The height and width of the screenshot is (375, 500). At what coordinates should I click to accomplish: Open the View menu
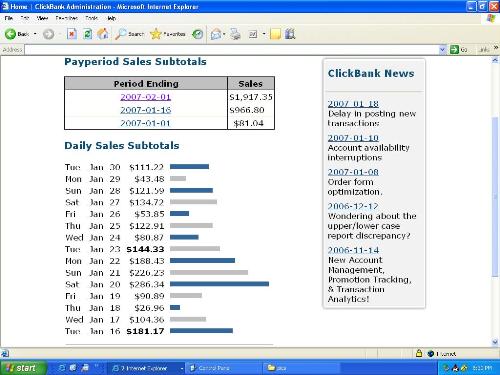click(42, 18)
